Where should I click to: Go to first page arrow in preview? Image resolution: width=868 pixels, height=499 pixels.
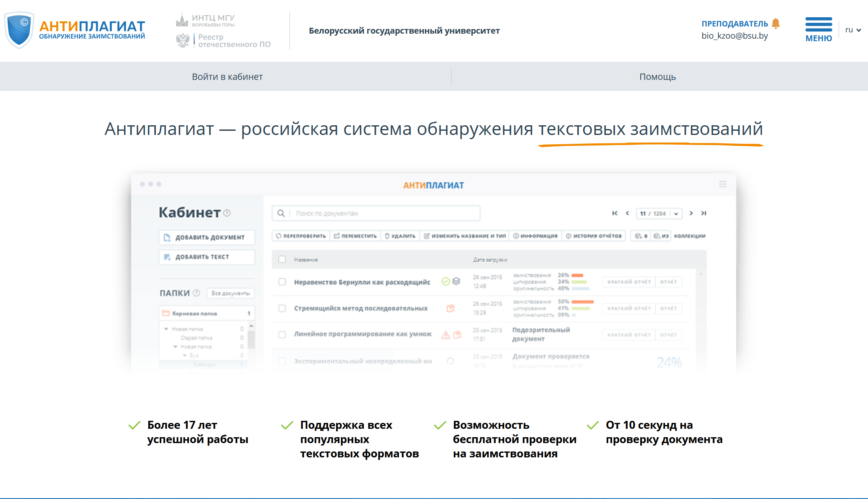615,213
